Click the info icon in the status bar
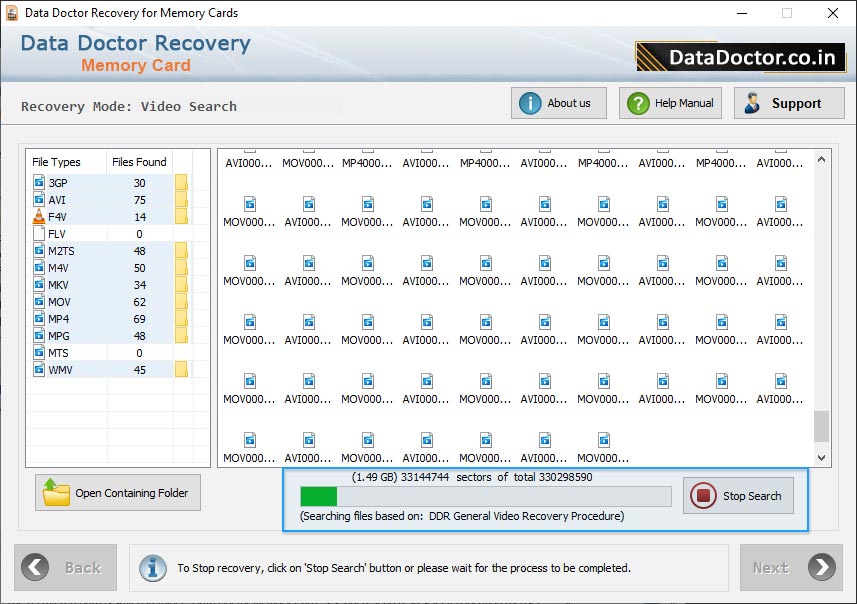The width and height of the screenshot is (857, 604). pyautogui.click(x=152, y=568)
